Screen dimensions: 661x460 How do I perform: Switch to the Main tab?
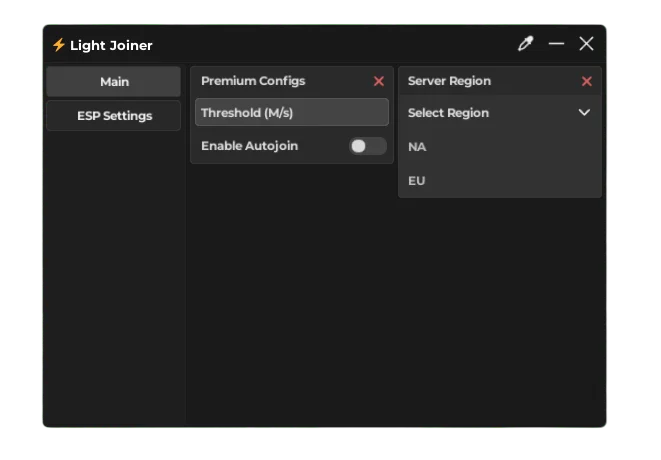114,82
